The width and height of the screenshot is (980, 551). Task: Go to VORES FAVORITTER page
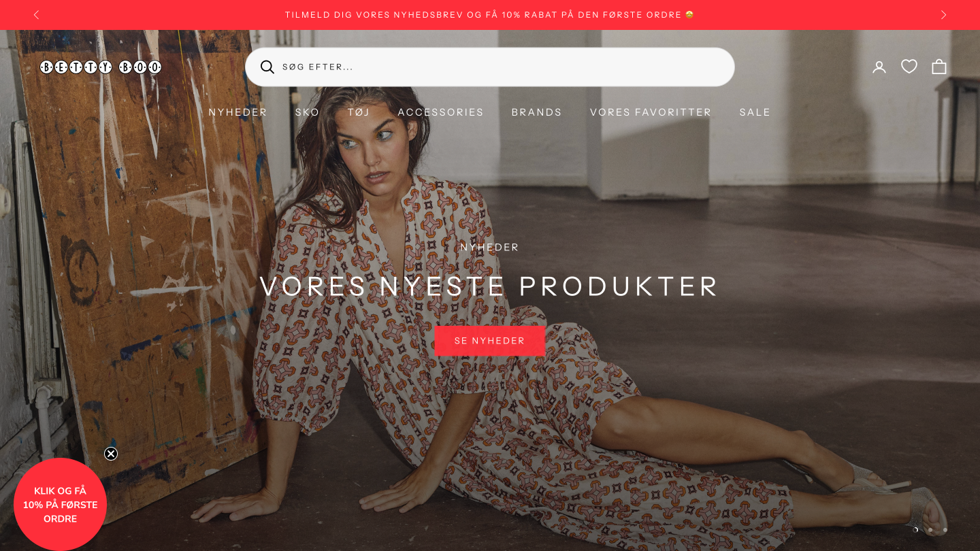[x=651, y=112]
